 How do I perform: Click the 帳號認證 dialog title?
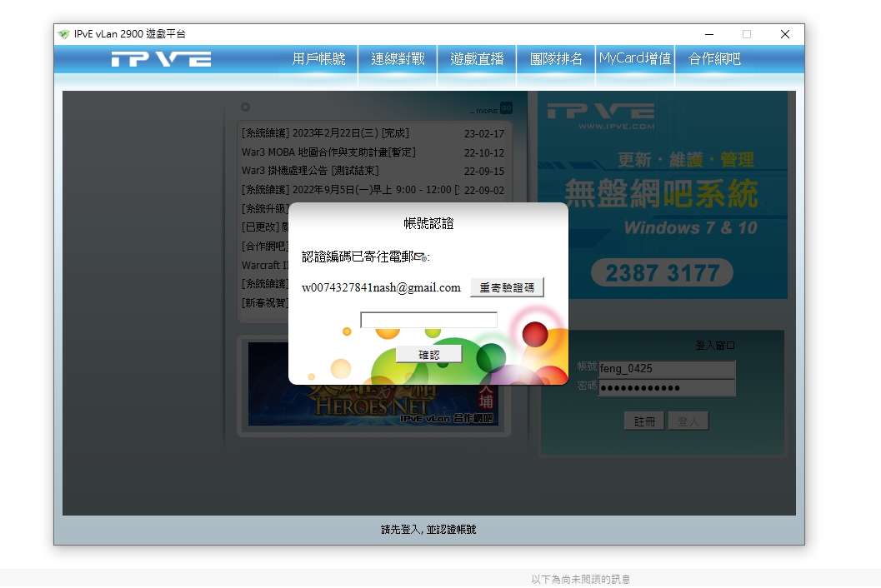[x=428, y=223]
